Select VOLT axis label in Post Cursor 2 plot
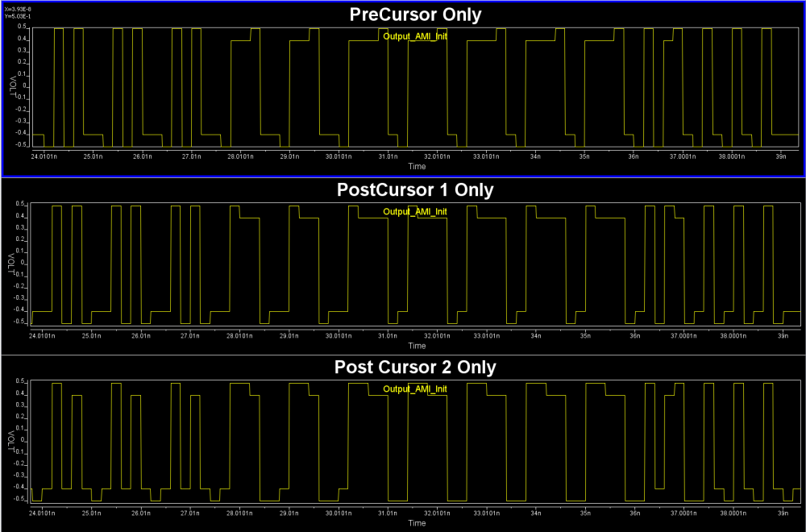The image size is (806, 532). [12, 441]
